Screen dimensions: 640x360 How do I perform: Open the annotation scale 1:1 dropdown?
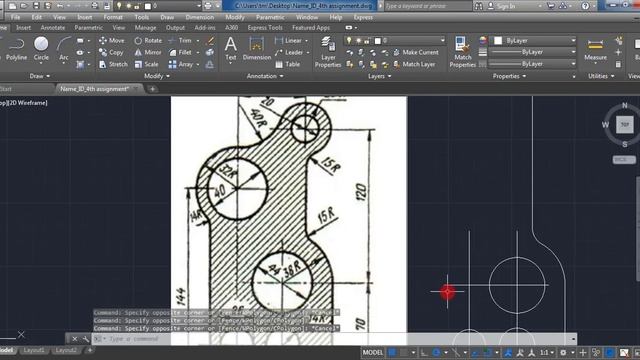click(x=546, y=353)
